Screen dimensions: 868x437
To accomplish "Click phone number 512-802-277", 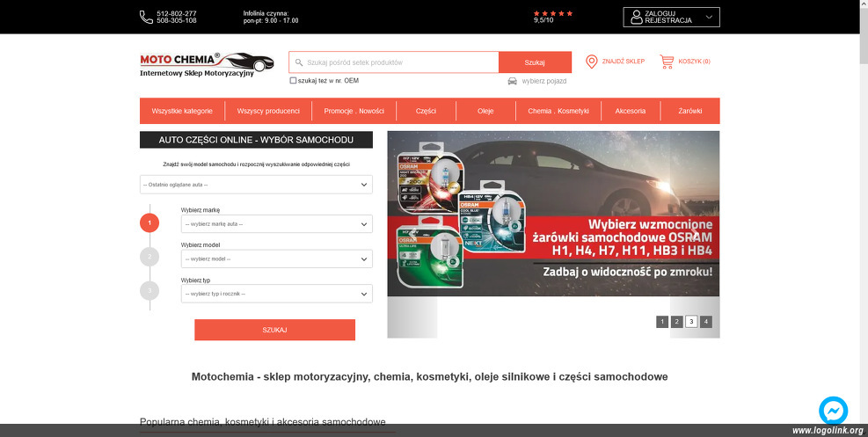I will click(x=177, y=14).
